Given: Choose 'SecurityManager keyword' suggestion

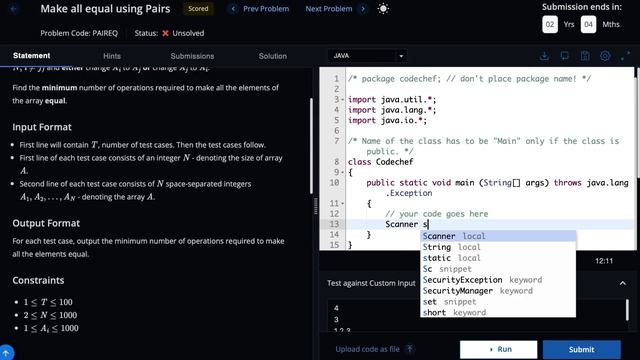Looking at the screenshot, I should click(x=498, y=291).
